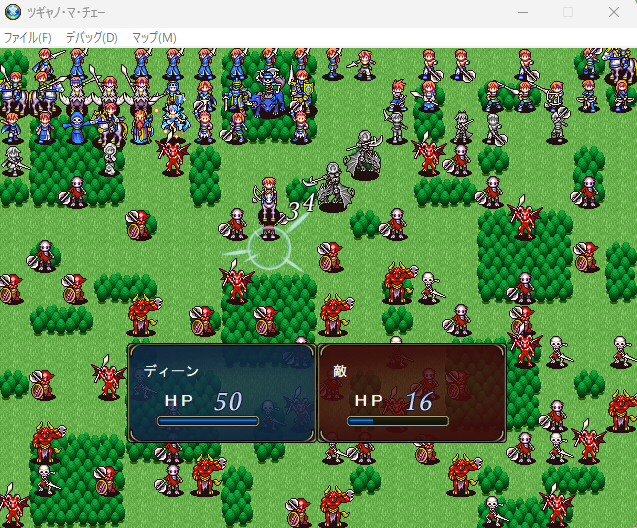Click the ディーン player status panel
637x528 pixels.
click(221, 392)
